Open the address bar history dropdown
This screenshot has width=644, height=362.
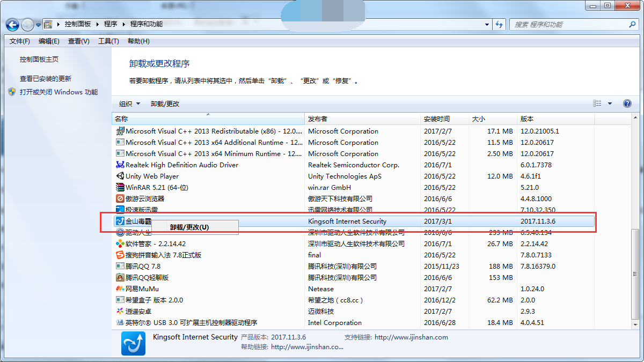pyautogui.click(x=487, y=25)
